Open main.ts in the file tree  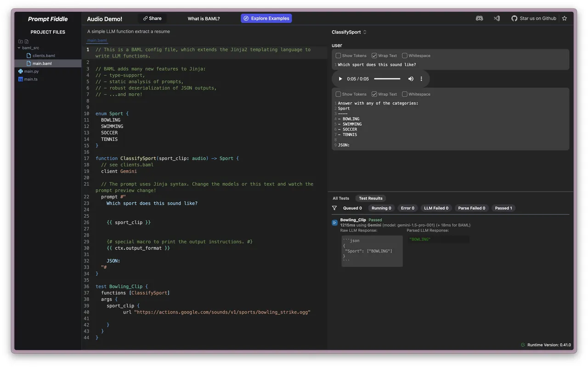pyautogui.click(x=31, y=79)
